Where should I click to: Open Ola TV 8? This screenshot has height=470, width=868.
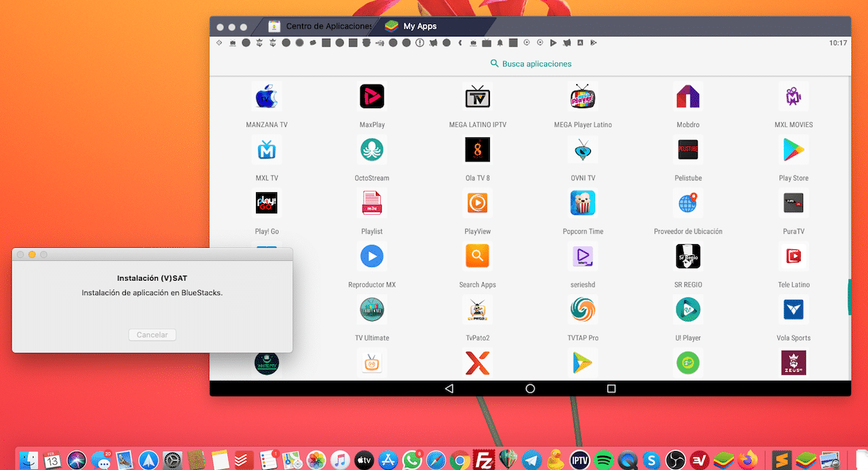pos(477,149)
